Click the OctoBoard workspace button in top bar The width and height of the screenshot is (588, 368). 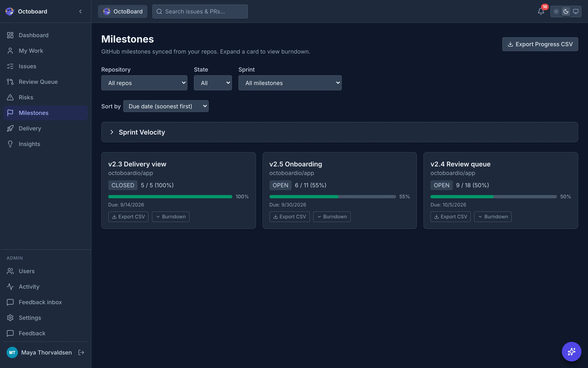122,11
